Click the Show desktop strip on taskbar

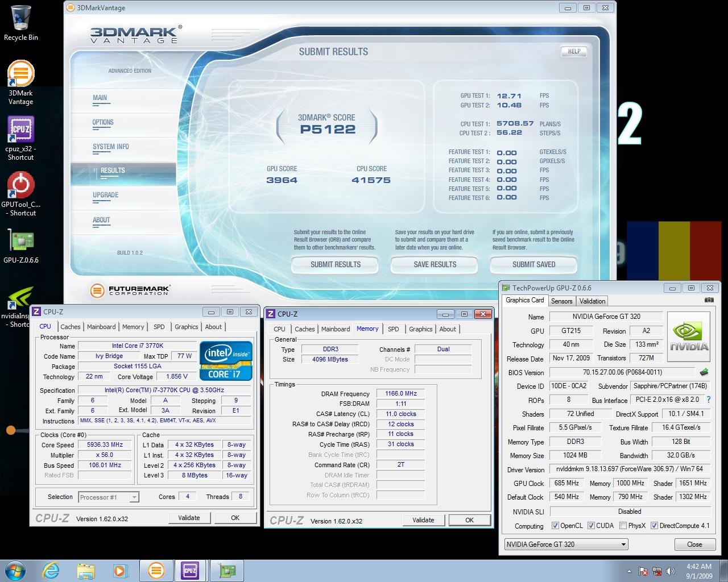[x=724, y=570]
